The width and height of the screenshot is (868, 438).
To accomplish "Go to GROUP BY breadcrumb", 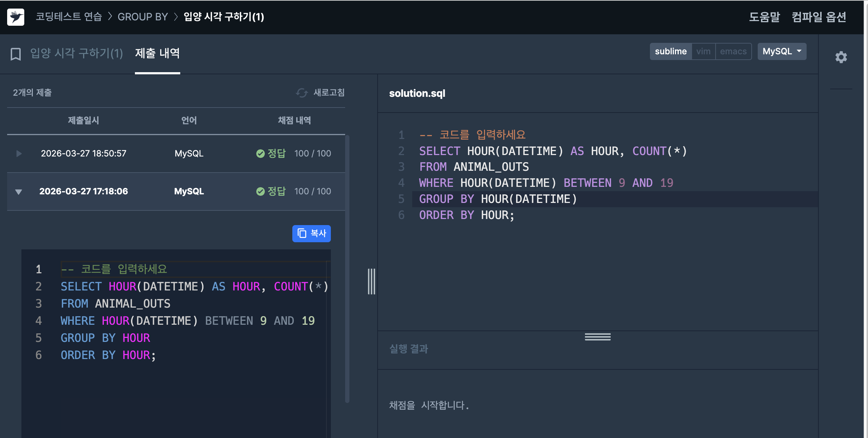I will (142, 17).
